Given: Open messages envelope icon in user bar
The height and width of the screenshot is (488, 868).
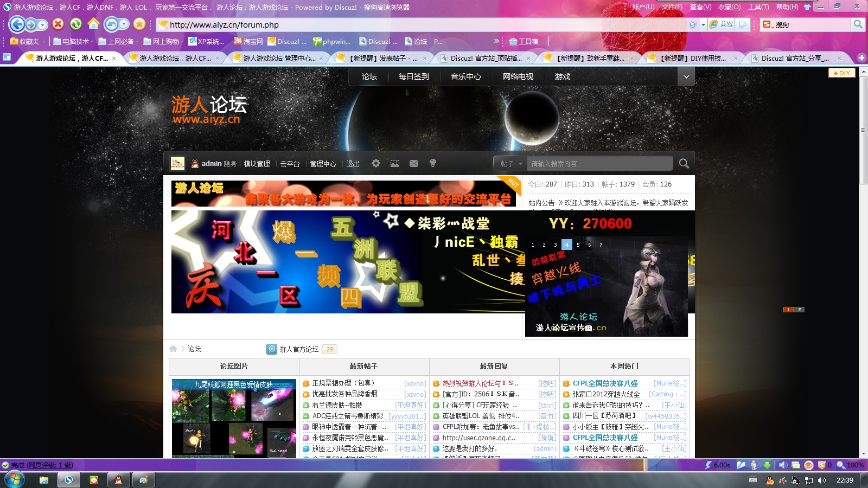Looking at the screenshot, I should [414, 163].
